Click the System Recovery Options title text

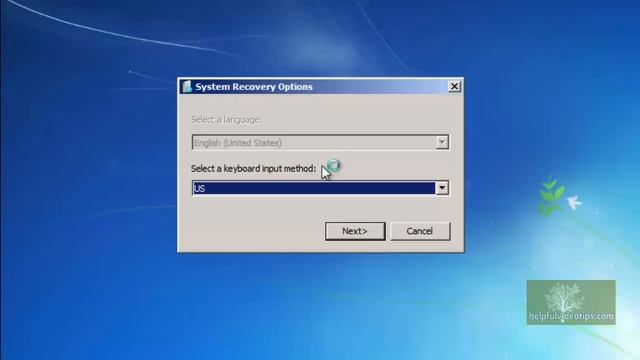254,87
